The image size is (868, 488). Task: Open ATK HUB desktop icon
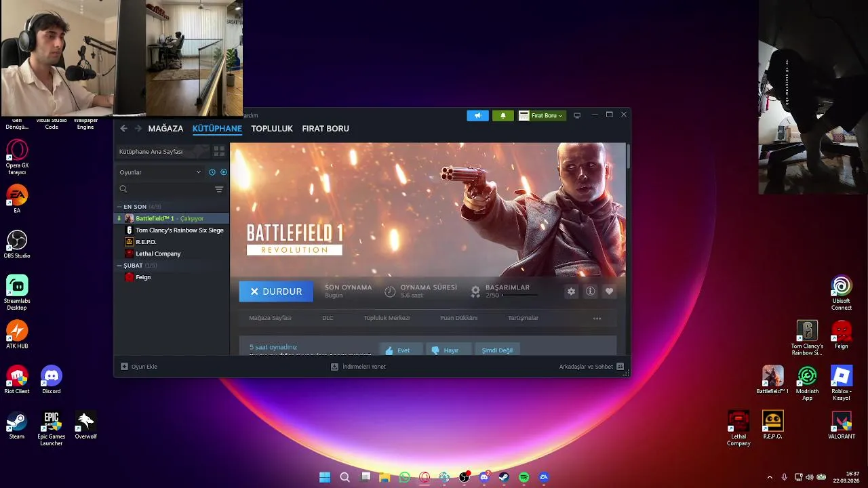click(17, 334)
